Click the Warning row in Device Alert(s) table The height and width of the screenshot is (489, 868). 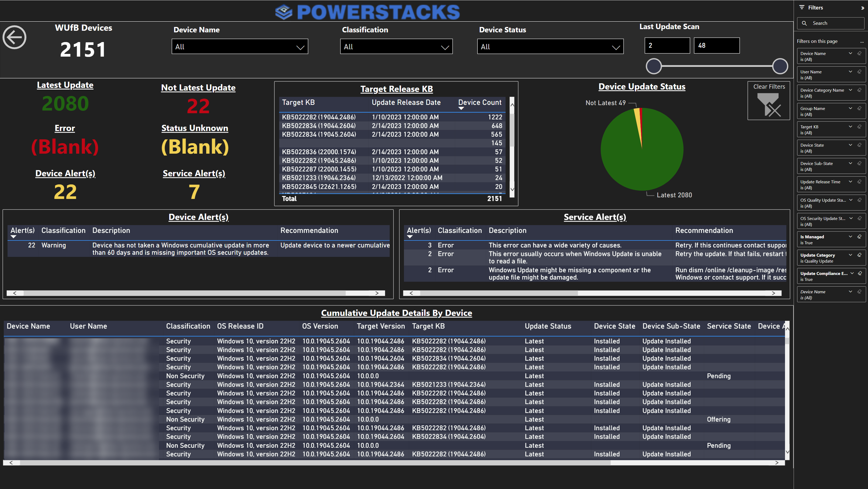[198, 249]
